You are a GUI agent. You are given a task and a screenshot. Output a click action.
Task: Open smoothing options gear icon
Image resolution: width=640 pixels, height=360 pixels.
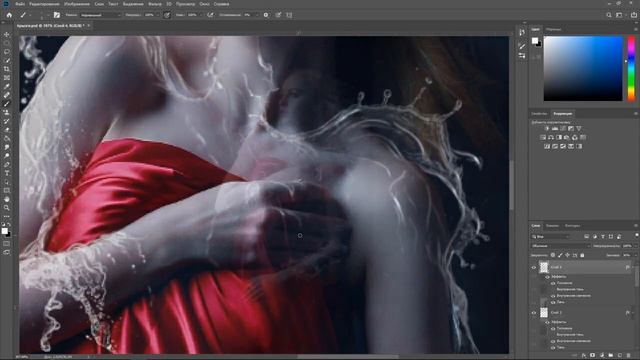click(x=266, y=15)
